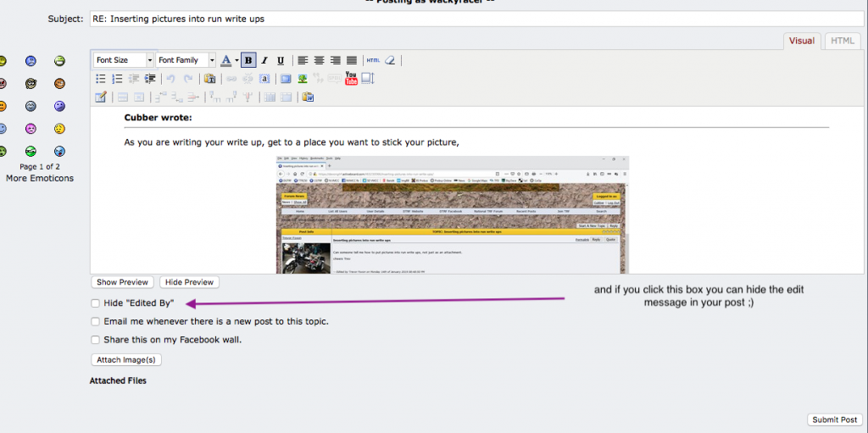Apply underline formatting
Image resolution: width=868 pixels, height=433 pixels.
pyautogui.click(x=281, y=60)
